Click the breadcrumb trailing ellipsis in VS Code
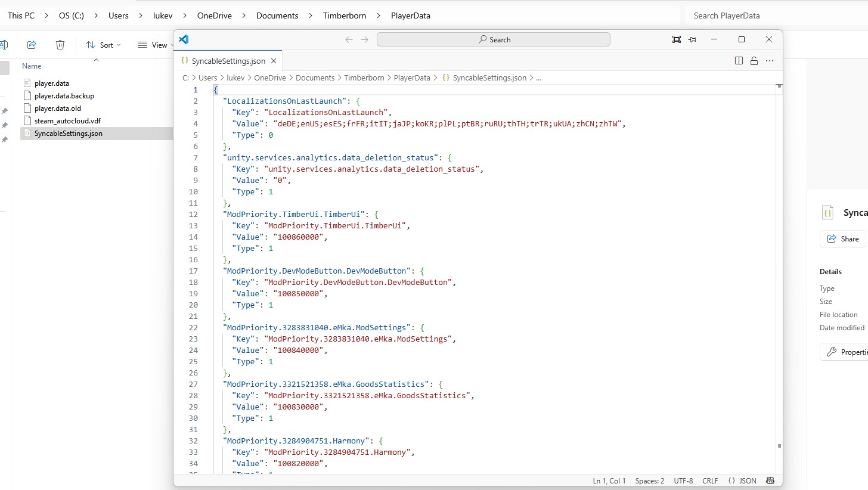Image resolution: width=868 pixels, height=490 pixels. 539,77
